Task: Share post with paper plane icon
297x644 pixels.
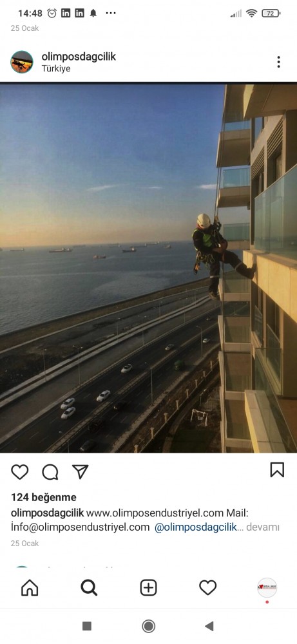Action: pyautogui.click(x=80, y=471)
